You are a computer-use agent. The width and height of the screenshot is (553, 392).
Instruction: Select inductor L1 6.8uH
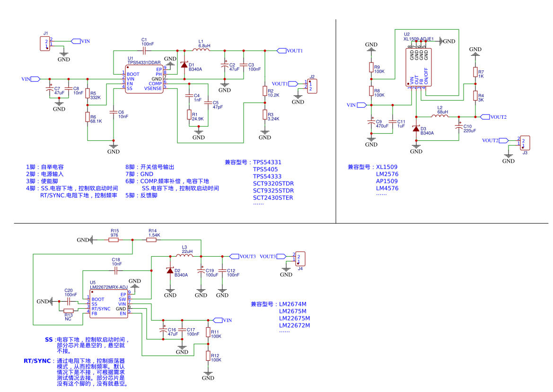click(201, 51)
